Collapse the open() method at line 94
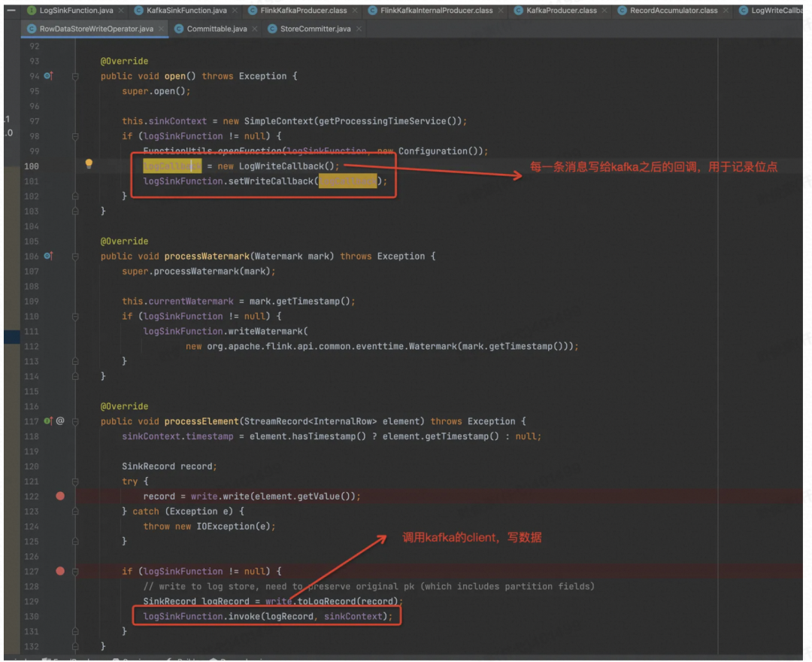The image size is (812, 662). pyautogui.click(x=75, y=76)
